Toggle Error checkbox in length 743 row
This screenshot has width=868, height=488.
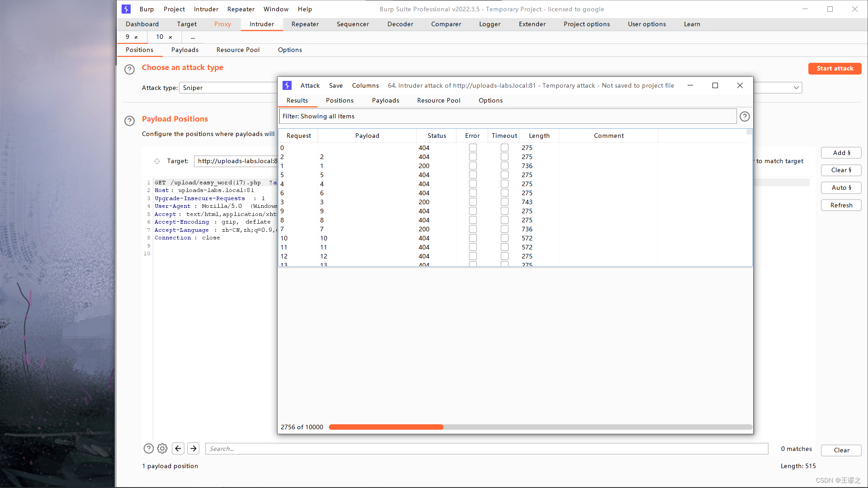click(473, 202)
